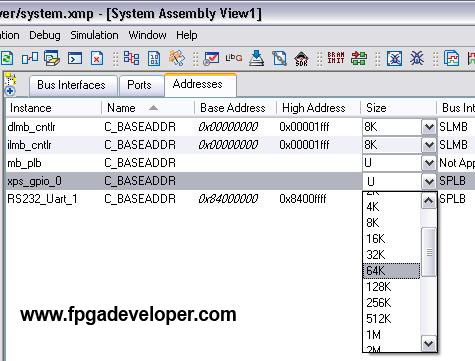Open the Simulation menu

coord(94,35)
